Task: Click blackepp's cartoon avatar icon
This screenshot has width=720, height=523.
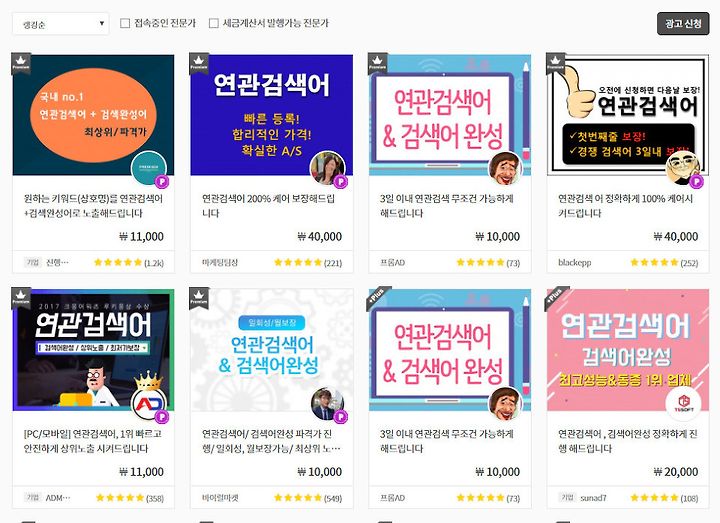Action: pyautogui.click(x=684, y=169)
